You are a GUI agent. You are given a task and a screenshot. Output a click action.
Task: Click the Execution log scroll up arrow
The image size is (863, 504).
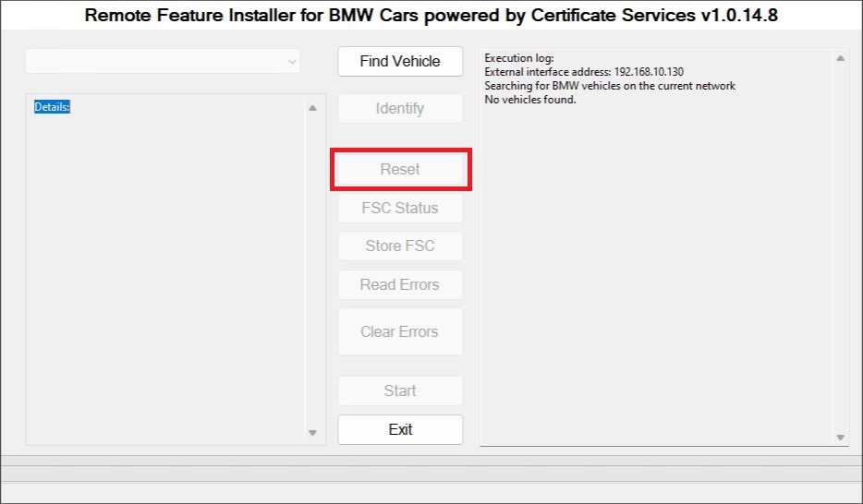pyautogui.click(x=841, y=58)
